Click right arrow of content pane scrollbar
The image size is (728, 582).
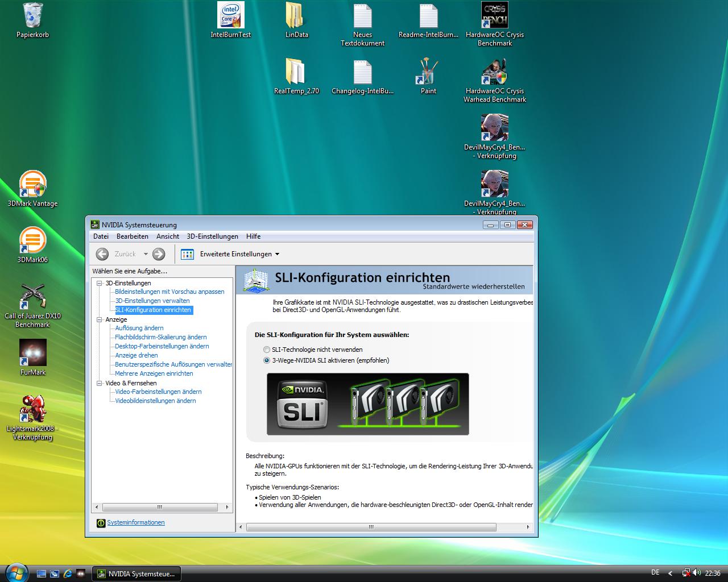click(x=528, y=527)
